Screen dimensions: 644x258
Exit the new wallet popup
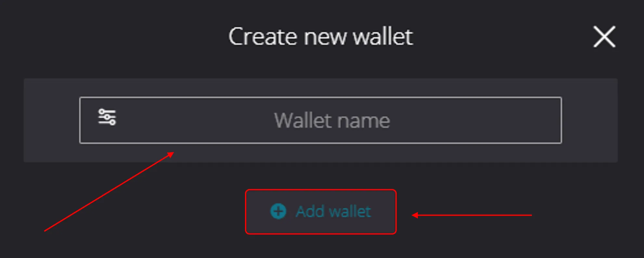(604, 37)
